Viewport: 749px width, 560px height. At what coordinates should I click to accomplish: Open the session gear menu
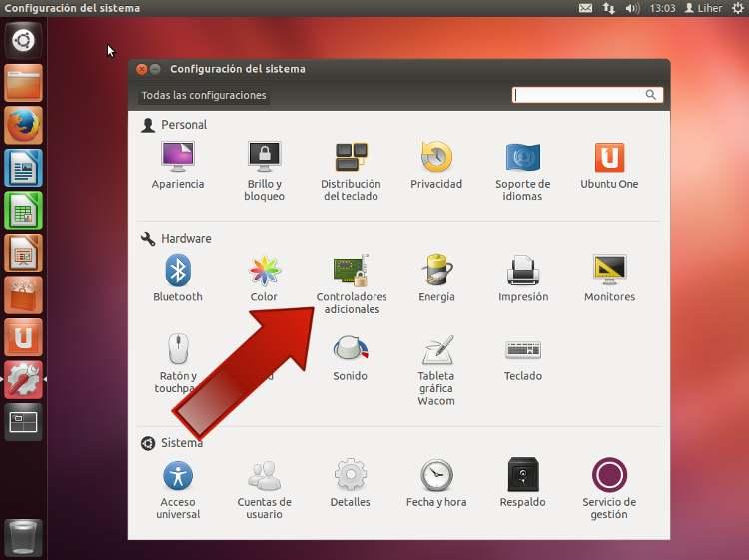[x=738, y=8]
